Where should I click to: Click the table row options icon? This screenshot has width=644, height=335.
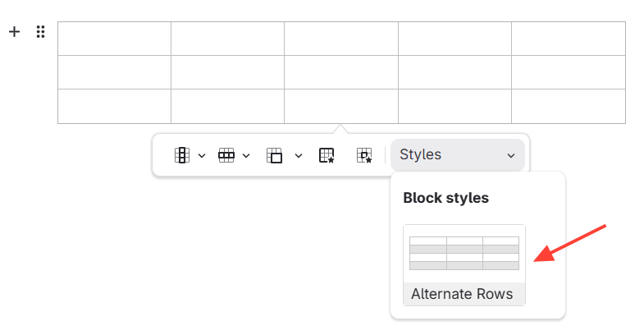pos(226,155)
